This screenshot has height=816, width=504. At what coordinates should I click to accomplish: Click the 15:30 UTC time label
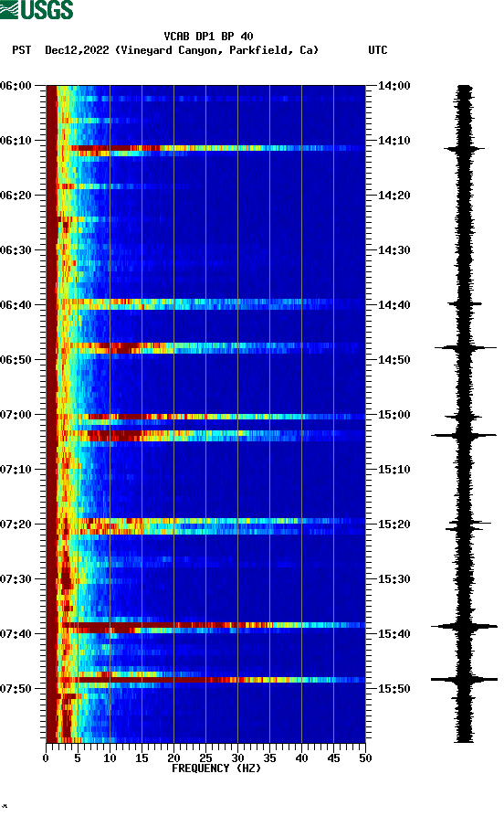pos(394,579)
